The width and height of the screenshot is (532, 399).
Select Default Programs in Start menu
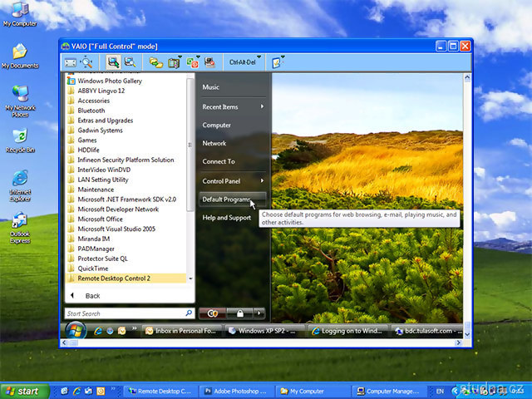pos(226,199)
